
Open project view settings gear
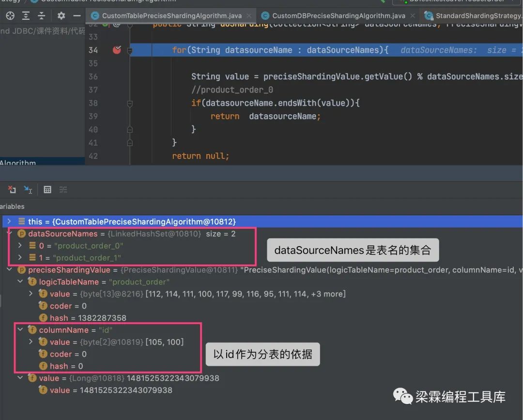tap(61, 16)
